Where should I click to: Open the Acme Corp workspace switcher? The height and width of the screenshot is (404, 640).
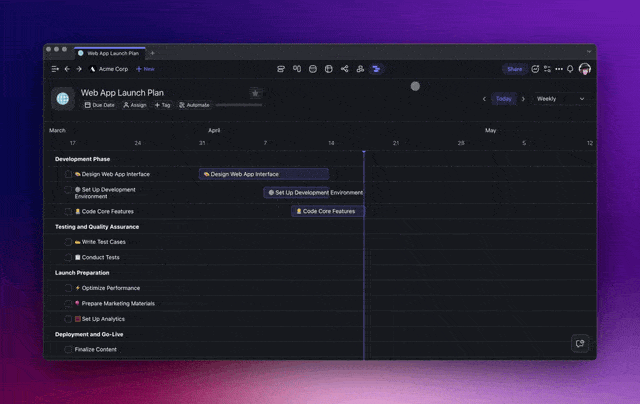tap(109, 69)
